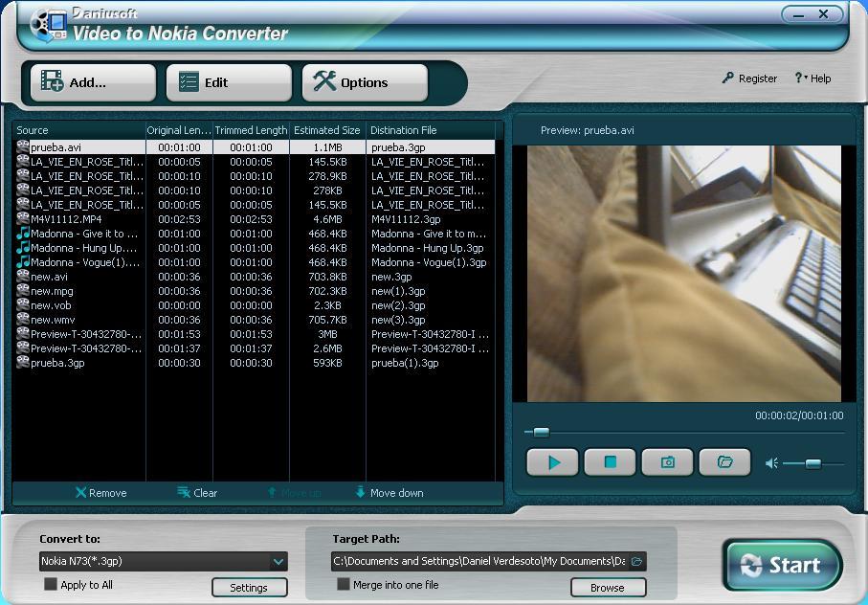The height and width of the screenshot is (605, 868).
Task: Select the prueba.3gp source file icon
Action: [x=23, y=363]
